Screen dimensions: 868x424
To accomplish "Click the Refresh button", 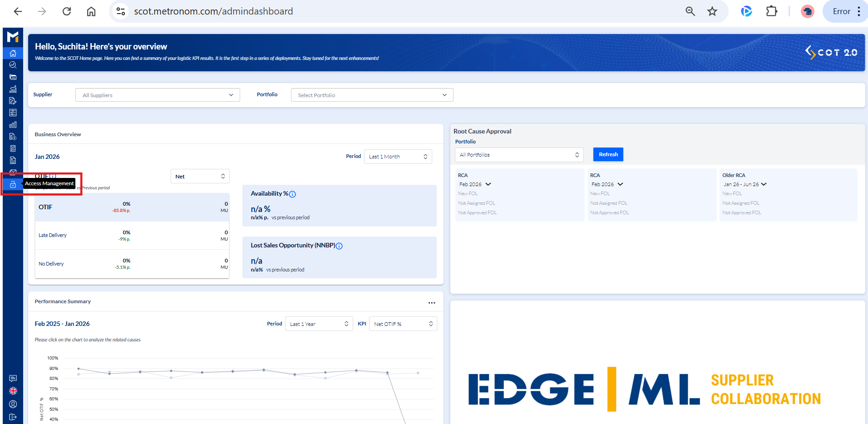I will coord(608,154).
